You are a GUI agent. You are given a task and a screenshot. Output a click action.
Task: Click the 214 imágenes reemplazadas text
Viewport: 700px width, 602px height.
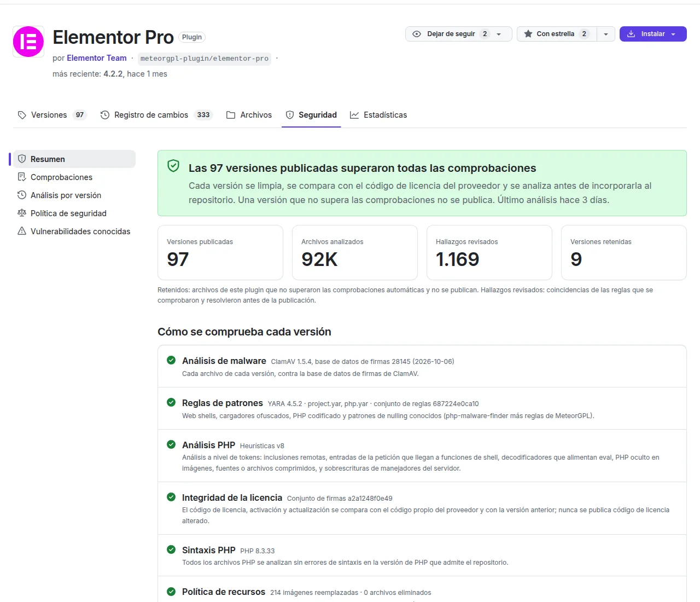click(x=314, y=593)
